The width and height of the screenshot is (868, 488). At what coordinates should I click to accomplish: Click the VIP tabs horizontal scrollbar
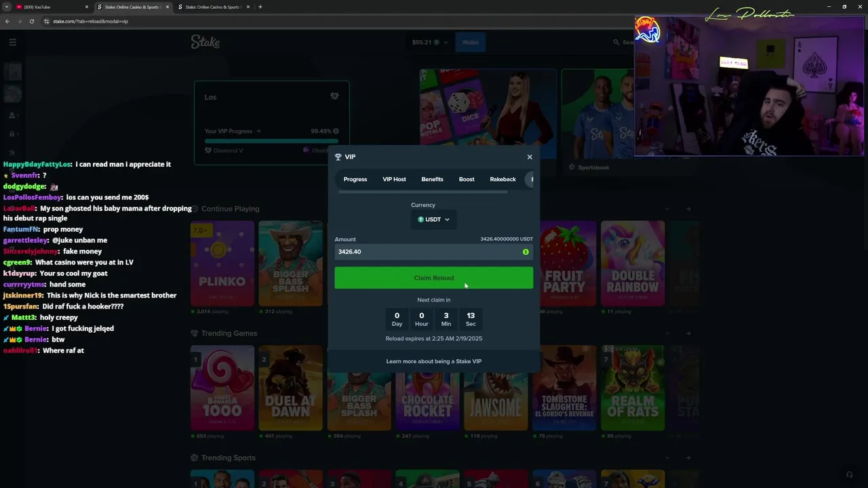(x=423, y=192)
